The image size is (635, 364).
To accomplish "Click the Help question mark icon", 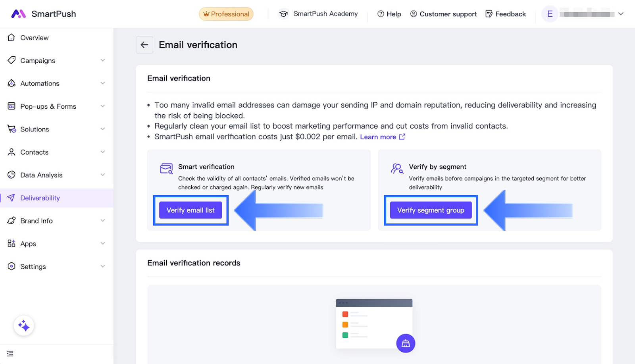I will point(381,14).
